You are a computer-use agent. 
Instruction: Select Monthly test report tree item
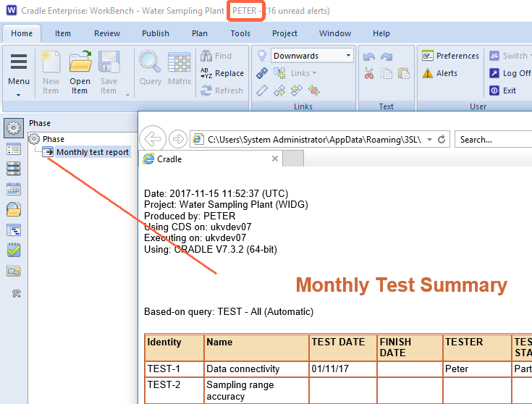pos(93,152)
